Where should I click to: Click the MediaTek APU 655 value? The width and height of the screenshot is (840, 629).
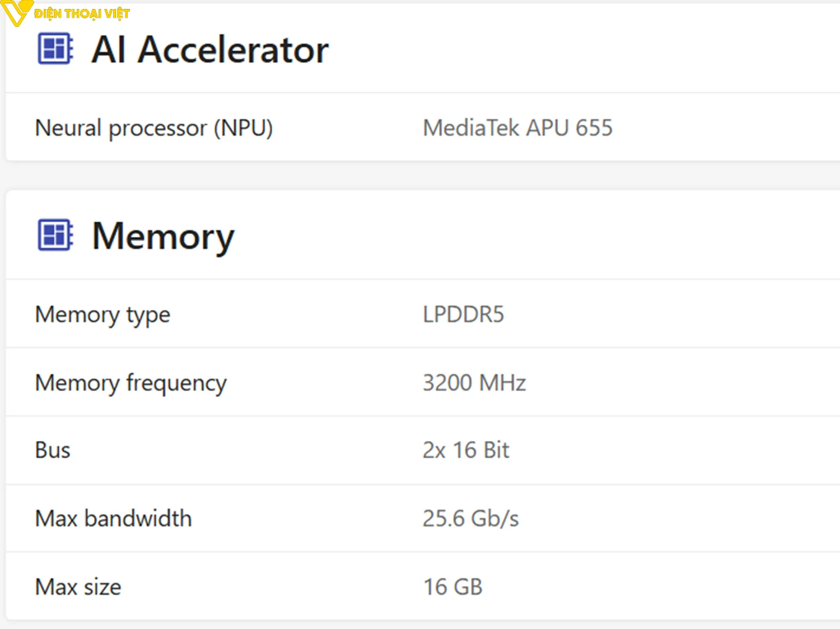pos(517,128)
